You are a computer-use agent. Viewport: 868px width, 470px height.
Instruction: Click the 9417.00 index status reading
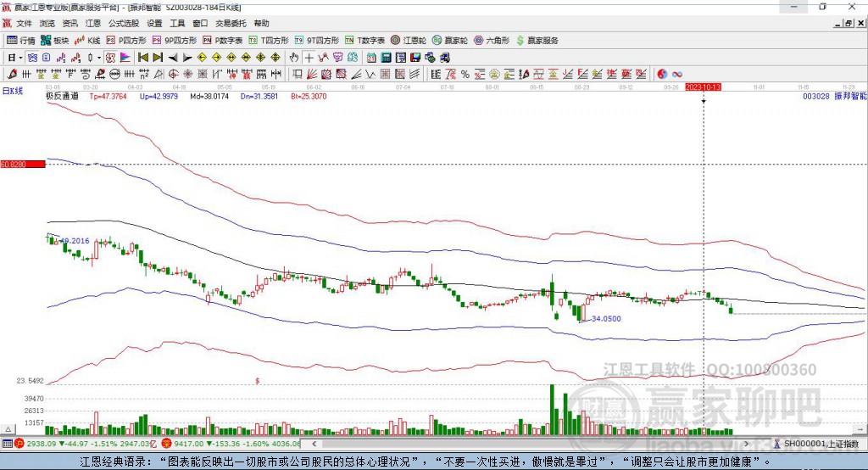click(188, 444)
